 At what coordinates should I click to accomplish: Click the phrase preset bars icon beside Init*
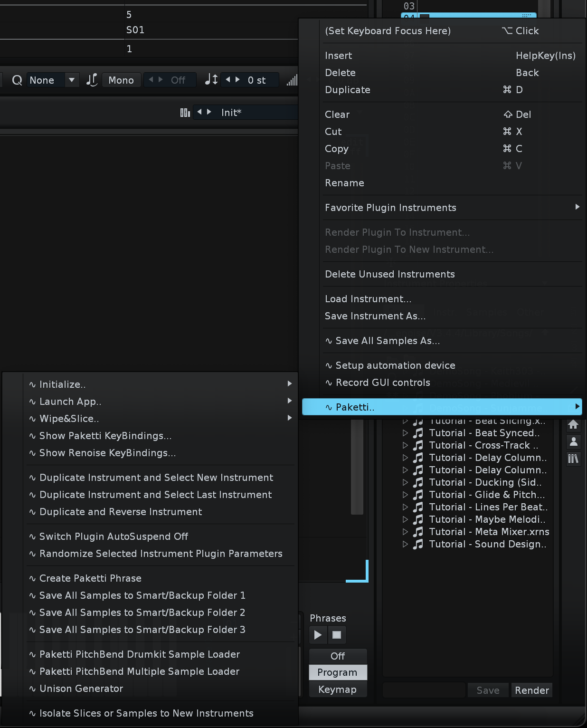(185, 113)
